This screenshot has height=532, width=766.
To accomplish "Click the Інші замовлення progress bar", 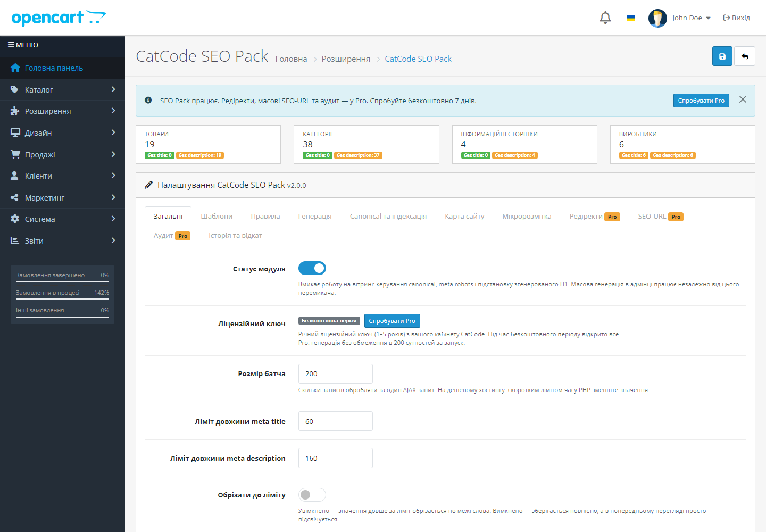I will 62,317.
